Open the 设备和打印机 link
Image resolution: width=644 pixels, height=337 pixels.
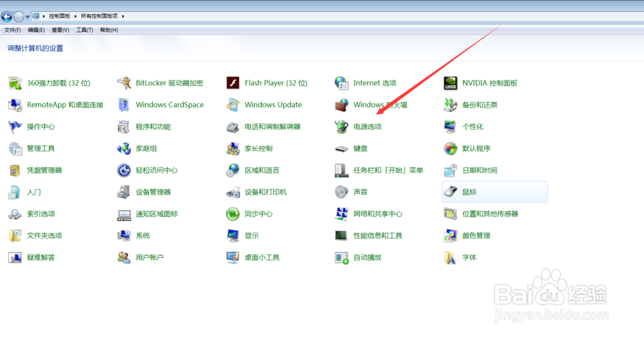265,192
